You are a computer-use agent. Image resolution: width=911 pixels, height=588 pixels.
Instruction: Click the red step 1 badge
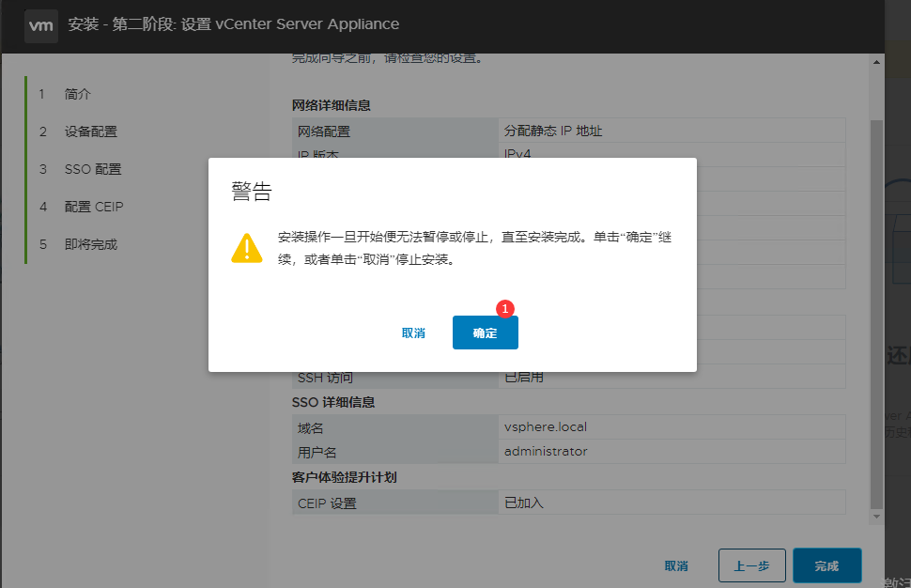tap(505, 309)
